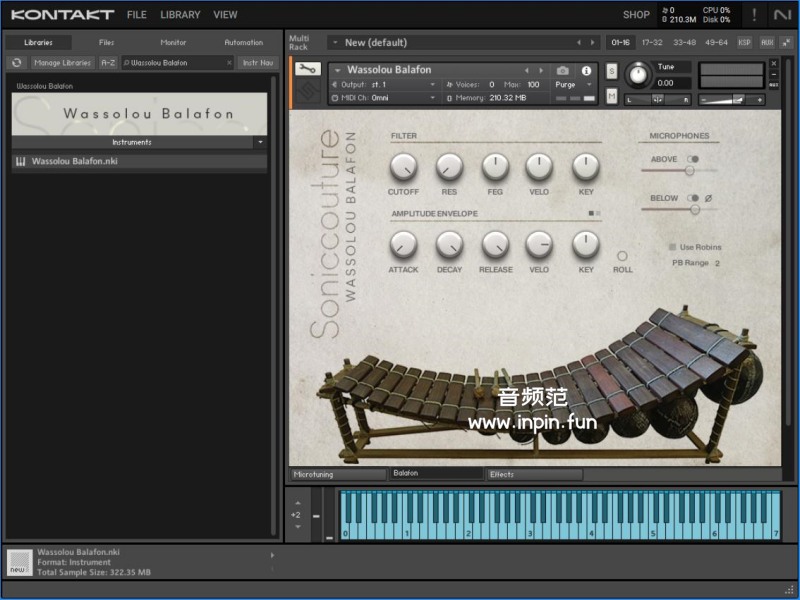Enable the Use Robins checkbox
This screenshot has height=600, width=800.
[672, 247]
